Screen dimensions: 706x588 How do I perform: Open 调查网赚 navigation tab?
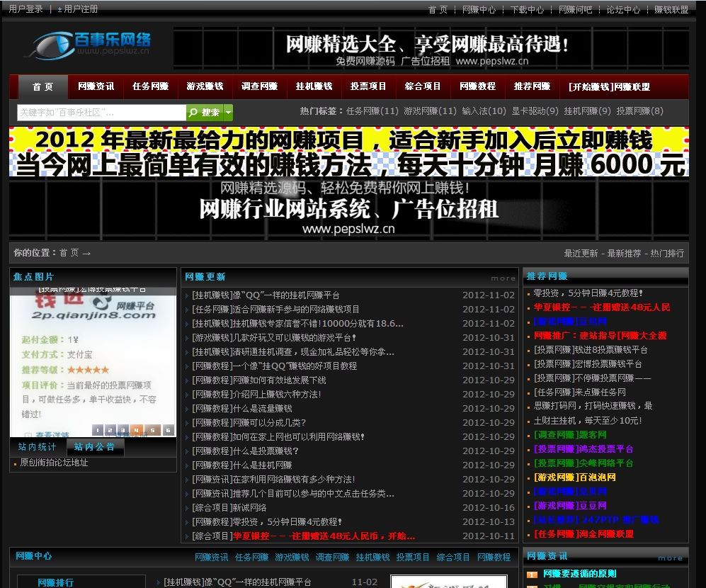259,86
